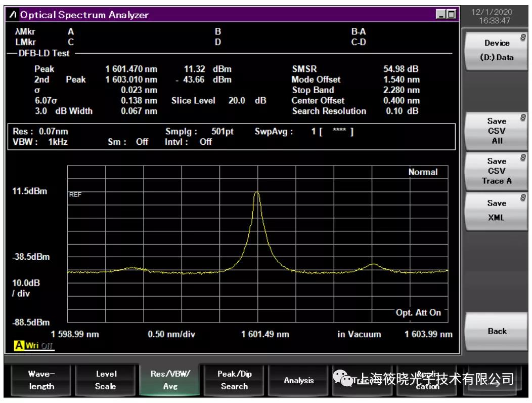
Task: Click the center wavelength 1 601.49 nm label
Action: pos(265,334)
